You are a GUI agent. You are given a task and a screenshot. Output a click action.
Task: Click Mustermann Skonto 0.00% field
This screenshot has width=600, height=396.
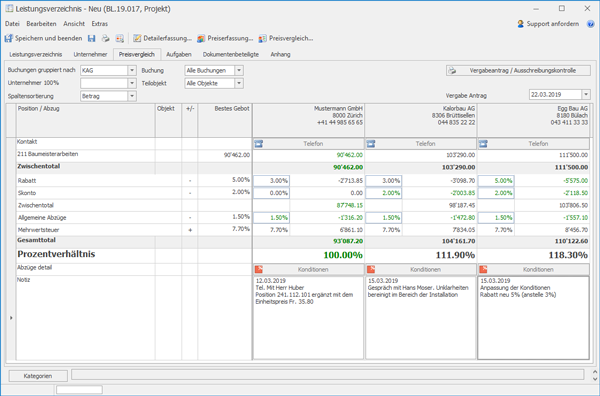tap(271, 193)
